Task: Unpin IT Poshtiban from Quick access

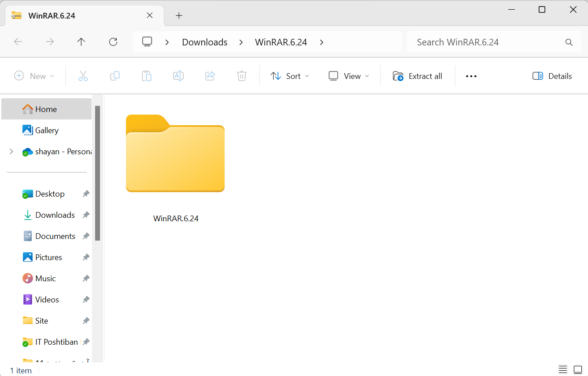Action: (86, 342)
